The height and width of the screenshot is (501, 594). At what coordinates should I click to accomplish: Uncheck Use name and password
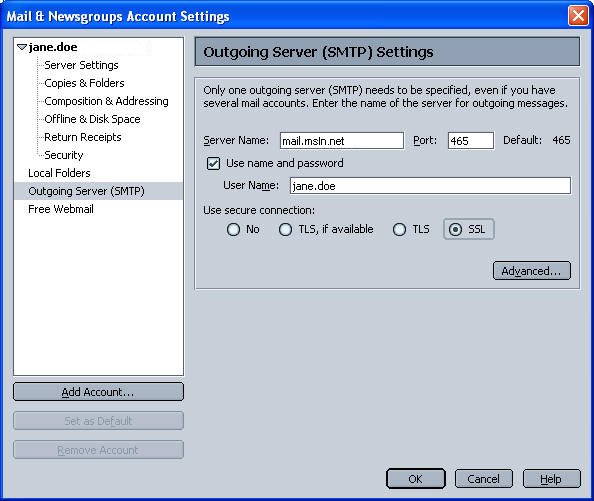213,164
